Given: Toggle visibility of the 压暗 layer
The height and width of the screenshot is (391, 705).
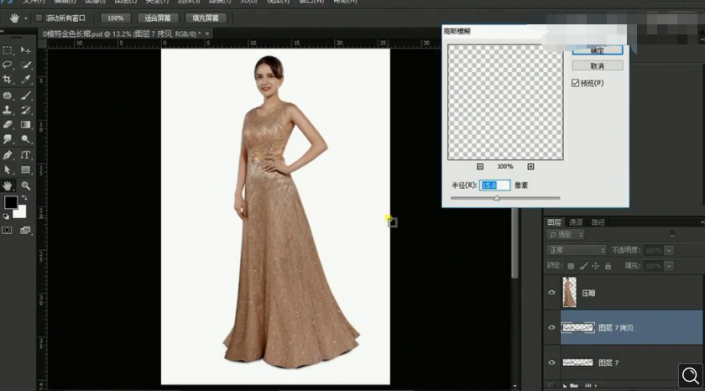Looking at the screenshot, I should click(x=552, y=293).
